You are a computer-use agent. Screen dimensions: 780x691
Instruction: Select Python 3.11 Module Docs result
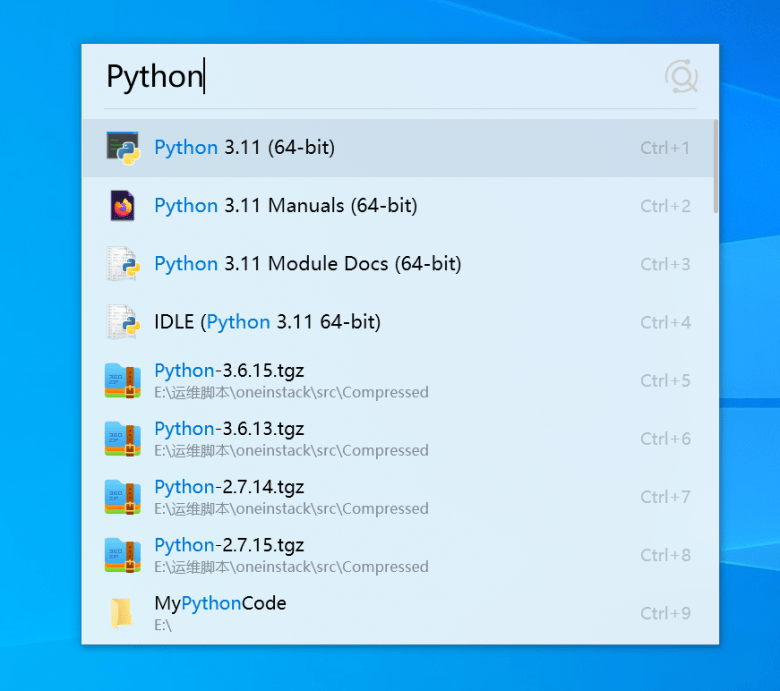[x=400, y=264]
